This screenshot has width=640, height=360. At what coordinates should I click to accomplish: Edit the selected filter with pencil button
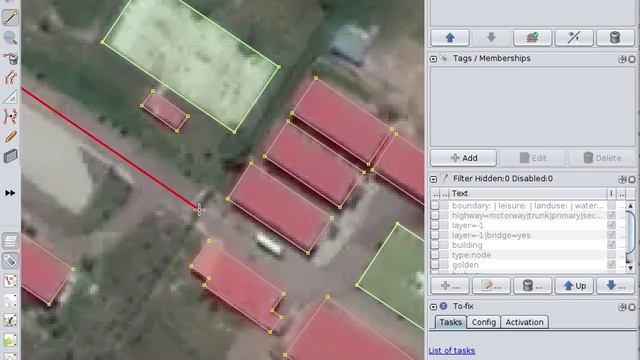pyautogui.click(x=491, y=286)
